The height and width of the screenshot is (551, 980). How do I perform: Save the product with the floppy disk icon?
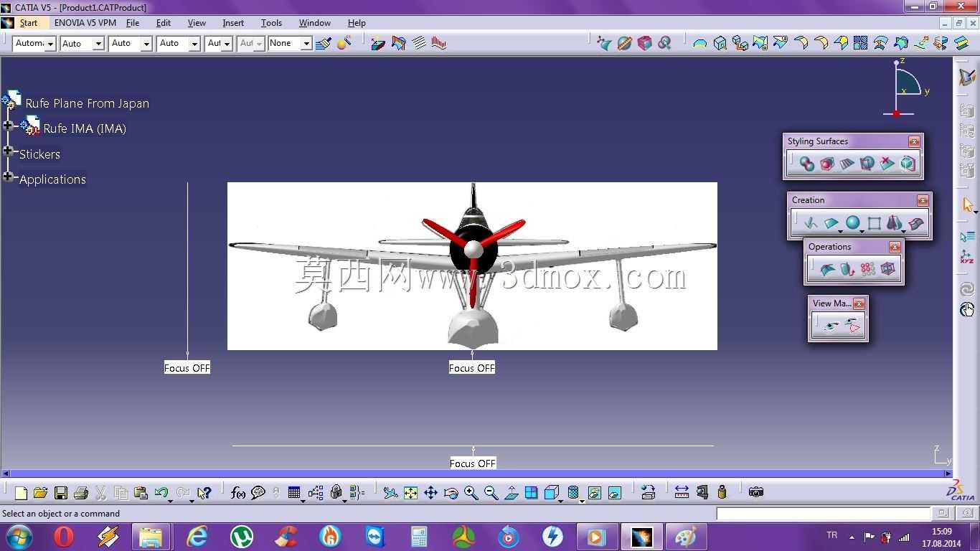click(61, 493)
